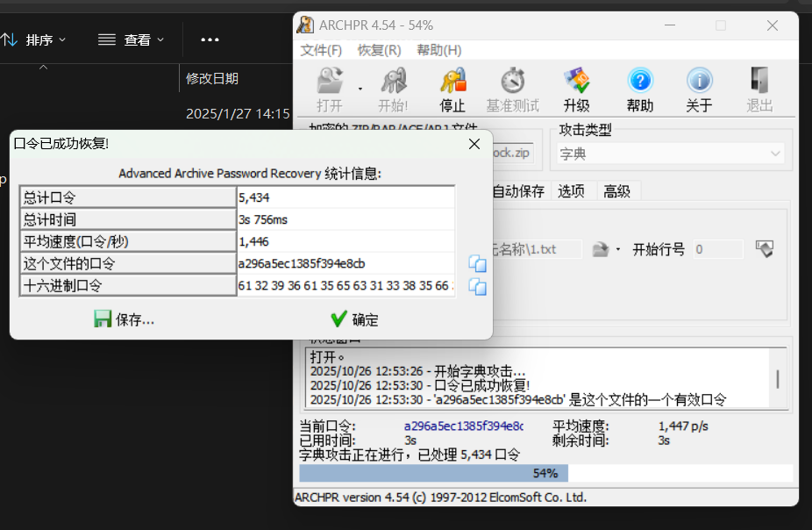Click the 保存... button in the statistics dialog
Screen dimensions: 812x530
click(x=124, y=319)
